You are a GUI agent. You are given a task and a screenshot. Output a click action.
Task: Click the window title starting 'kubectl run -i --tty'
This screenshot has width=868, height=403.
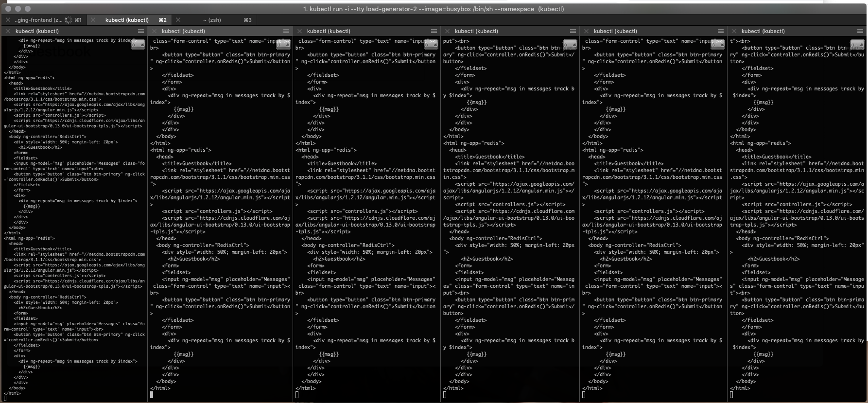[434, 9]
